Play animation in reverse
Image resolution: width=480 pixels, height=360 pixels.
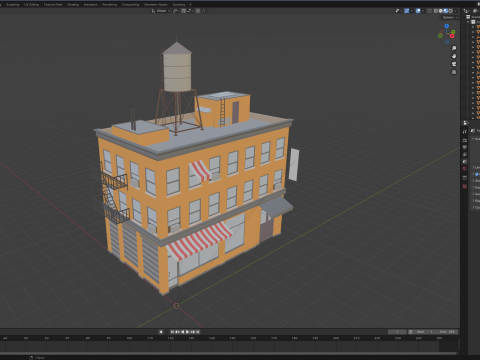[183, 332]
